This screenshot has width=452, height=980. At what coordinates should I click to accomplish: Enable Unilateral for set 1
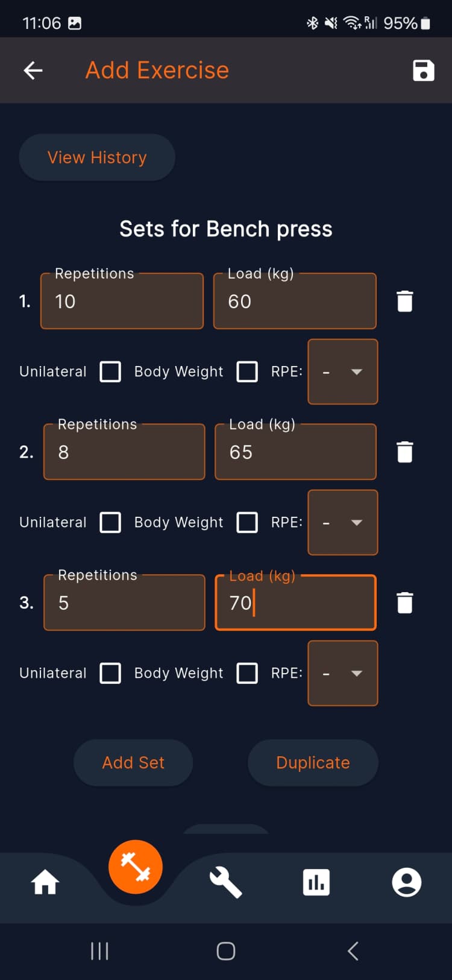click(x=110, y=371)
